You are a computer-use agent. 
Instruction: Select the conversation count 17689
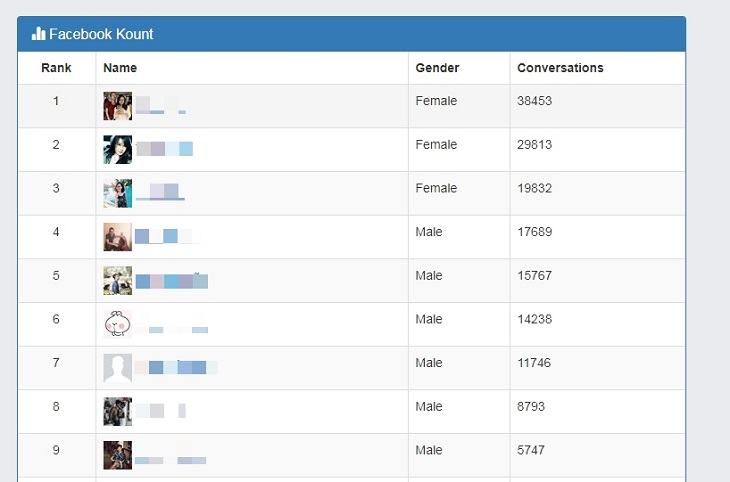click(534, 232)
